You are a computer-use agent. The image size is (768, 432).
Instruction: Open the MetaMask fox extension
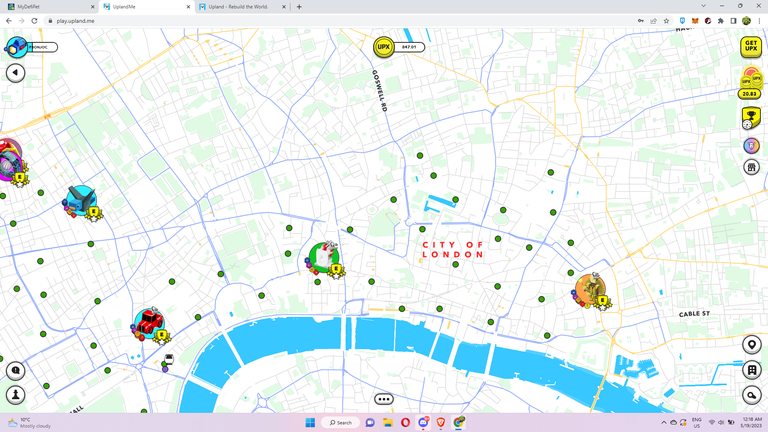tap(695, 21)
